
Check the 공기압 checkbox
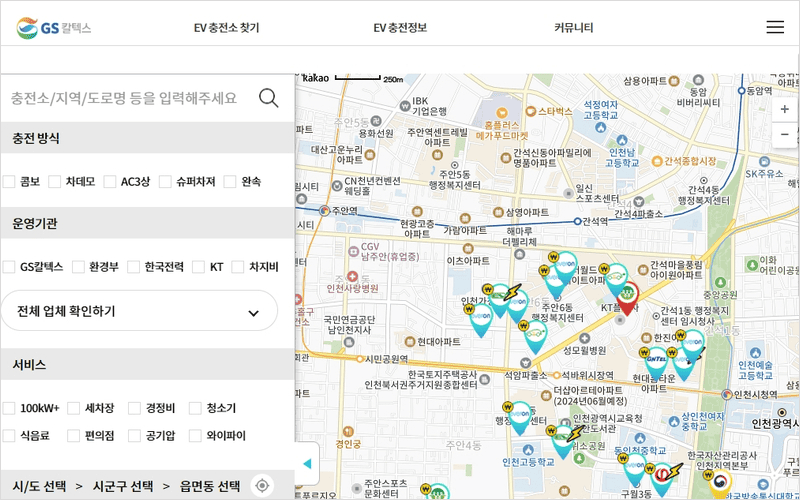134,436
